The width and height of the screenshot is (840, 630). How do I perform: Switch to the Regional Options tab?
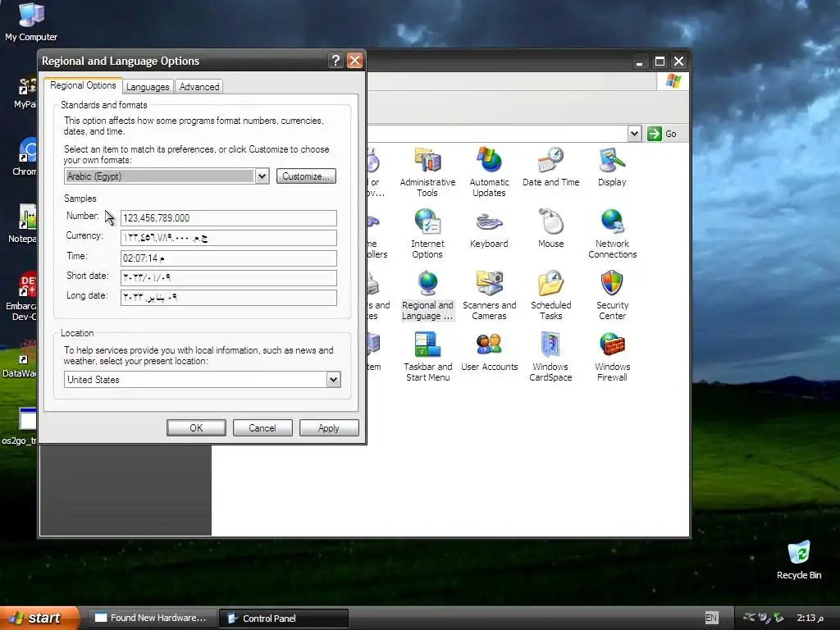coord(83,85)
